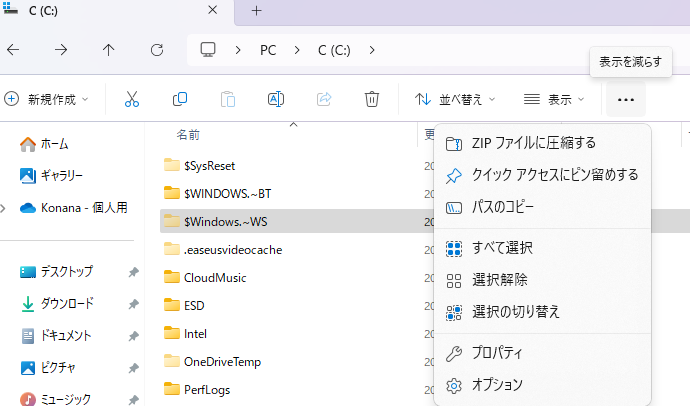Click chevron after C (C:) breadcrumb

[x=372, y=50]
